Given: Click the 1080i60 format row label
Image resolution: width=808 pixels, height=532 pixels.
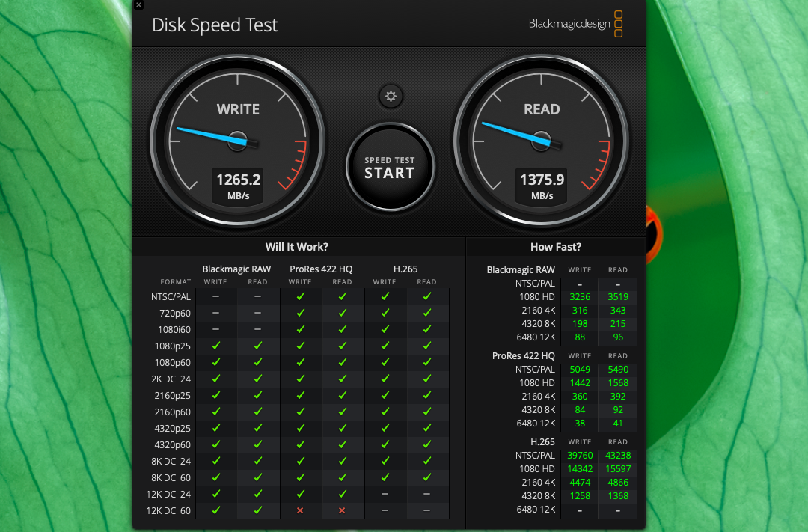Looking at the screenshot, I should coord(174,329).
